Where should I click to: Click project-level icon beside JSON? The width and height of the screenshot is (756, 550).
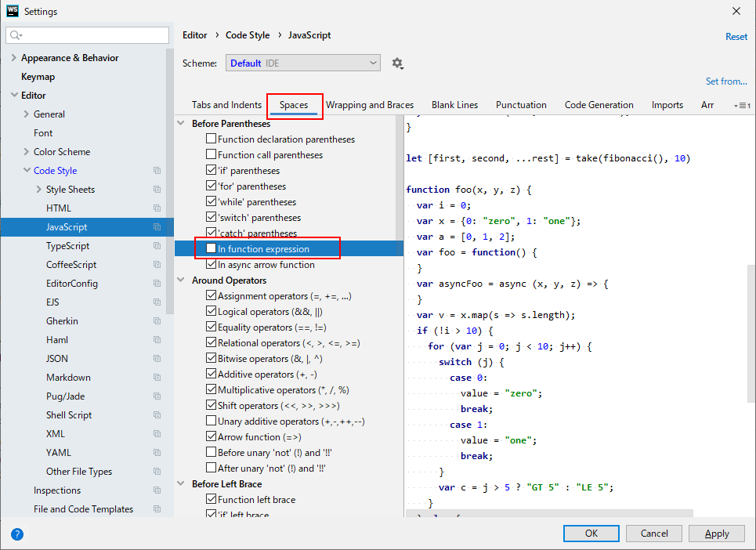tap(157, 359)
